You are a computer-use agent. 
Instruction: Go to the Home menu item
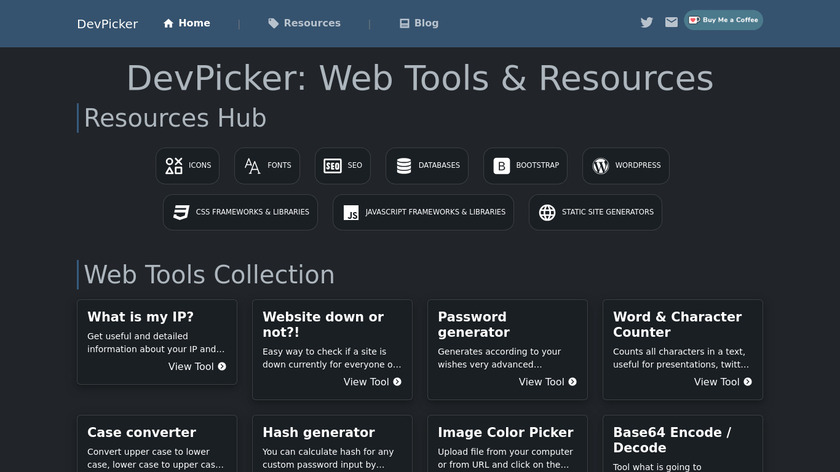(x=187, y=23)
